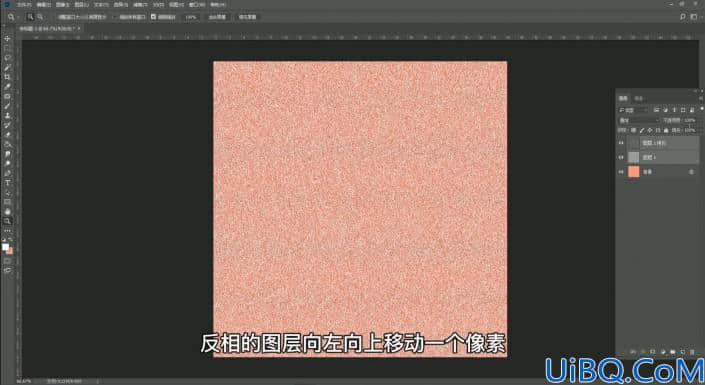Viewport: 705px width, 385px height.
Task: Select the Dodge tool
Action: pyautogui.click(x=7, y=163)
